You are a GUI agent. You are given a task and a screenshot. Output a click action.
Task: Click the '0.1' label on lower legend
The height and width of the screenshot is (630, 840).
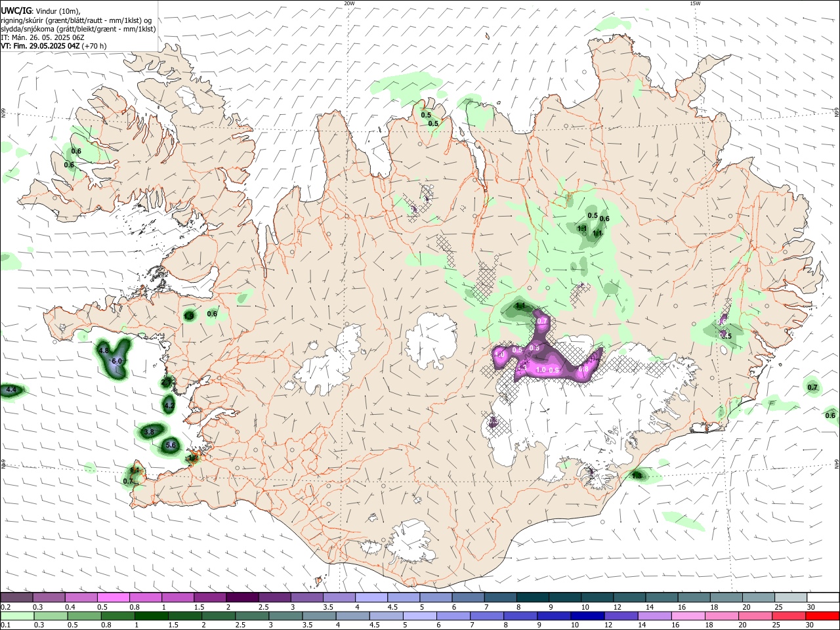pyautogui.click(x=5, y=625)
